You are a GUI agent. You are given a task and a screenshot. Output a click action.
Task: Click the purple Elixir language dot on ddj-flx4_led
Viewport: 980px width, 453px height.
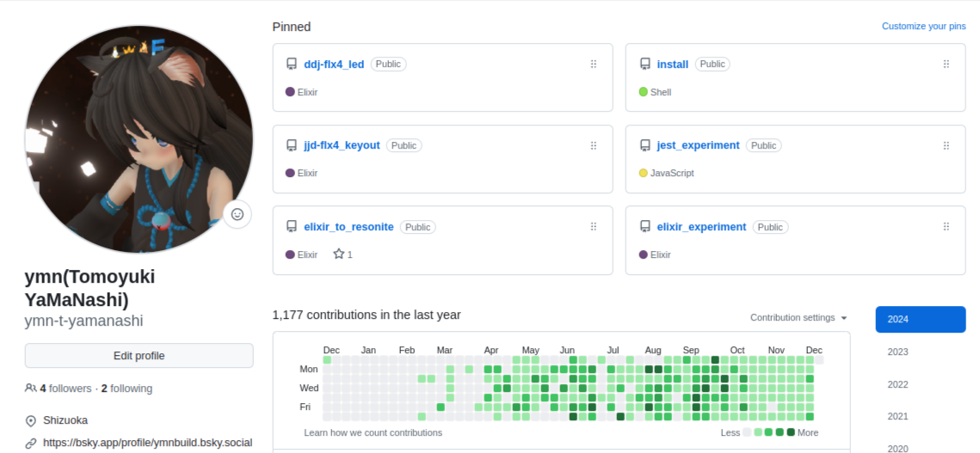click(x=290, y=92)
